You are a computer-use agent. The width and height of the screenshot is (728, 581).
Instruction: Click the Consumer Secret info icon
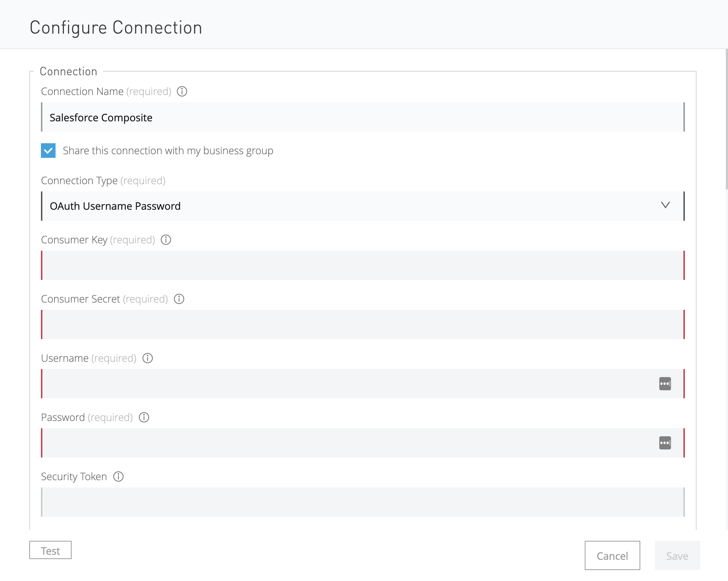tap(179, 299)
